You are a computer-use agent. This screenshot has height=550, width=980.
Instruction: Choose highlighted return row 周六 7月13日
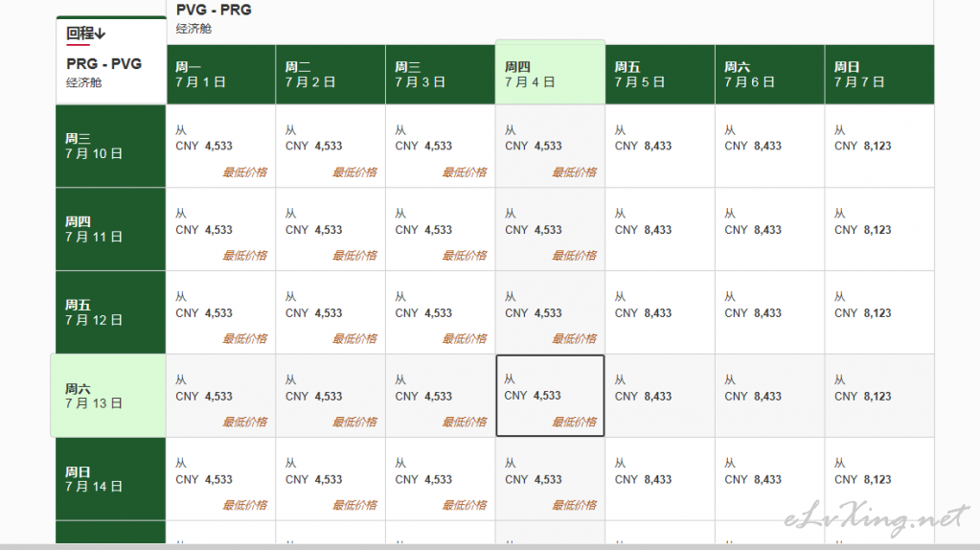[108, 396]
